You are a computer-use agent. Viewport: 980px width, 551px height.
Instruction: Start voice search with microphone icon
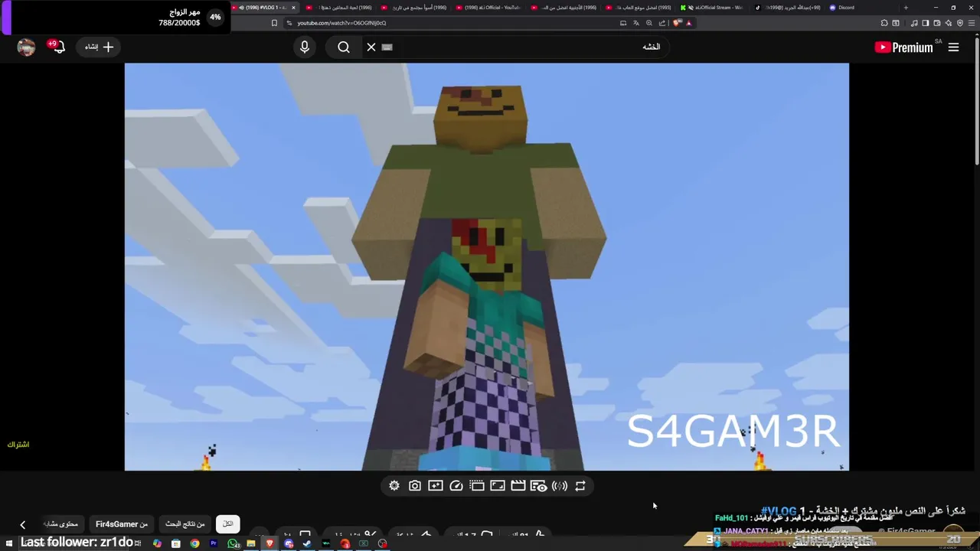click(305, 47)
